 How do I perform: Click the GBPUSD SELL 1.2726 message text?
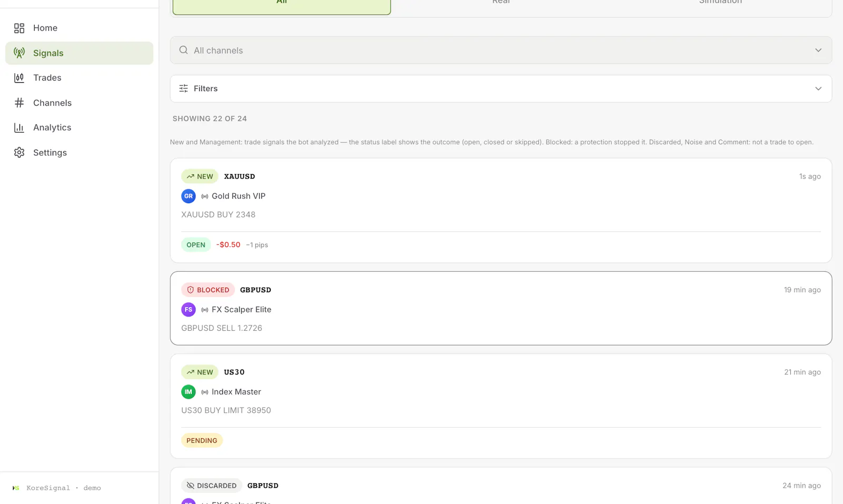(x=222, y=328)
